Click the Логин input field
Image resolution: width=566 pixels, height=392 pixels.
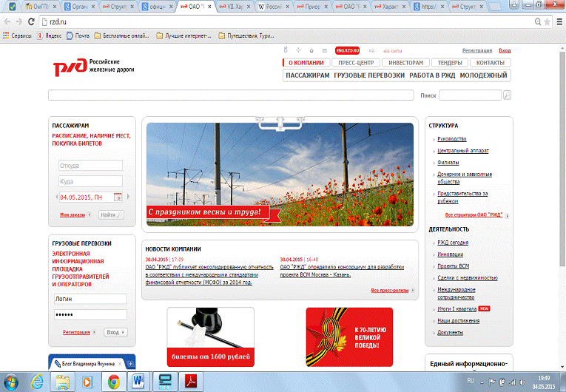click(90, 300)
